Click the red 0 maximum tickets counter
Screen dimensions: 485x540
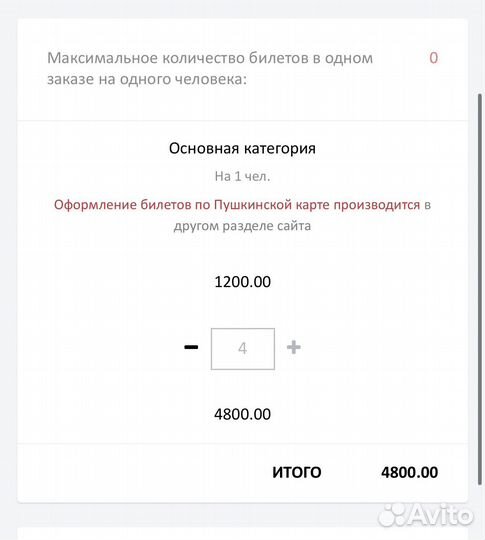click(x=434, y=58)
